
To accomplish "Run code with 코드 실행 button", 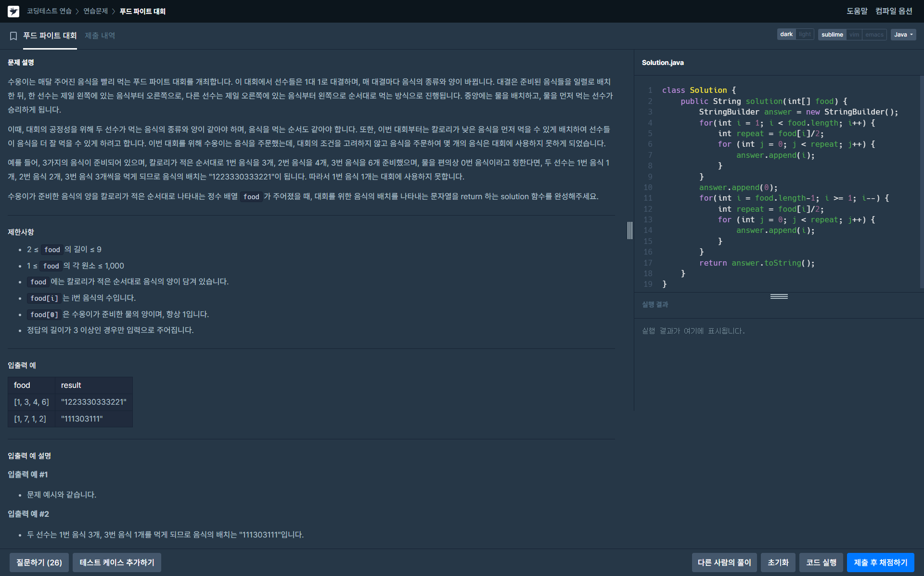I will pyautogui.click(x=821, y=562).
